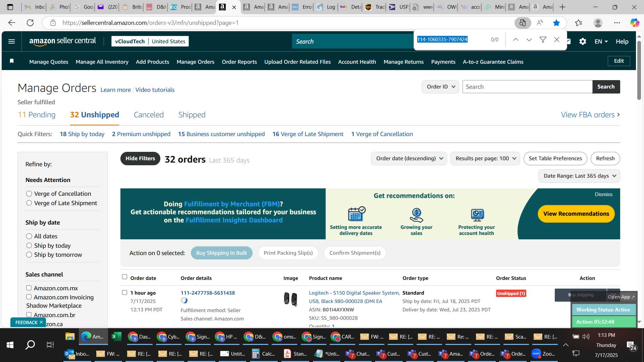This screenshot has height=362, width=644.
Task: Switch to Shipped orders tab
Action: (192, 115)
